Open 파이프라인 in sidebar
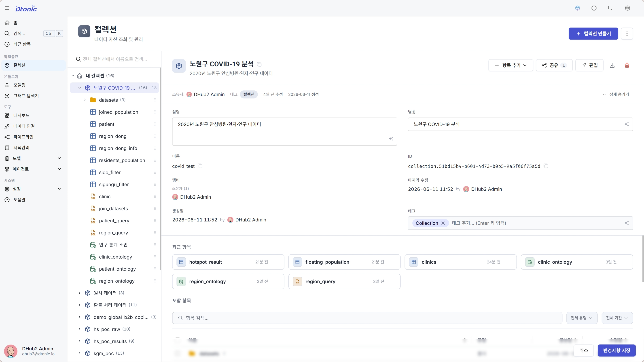Viewport: 644px width, 362px height. point(34,137)
